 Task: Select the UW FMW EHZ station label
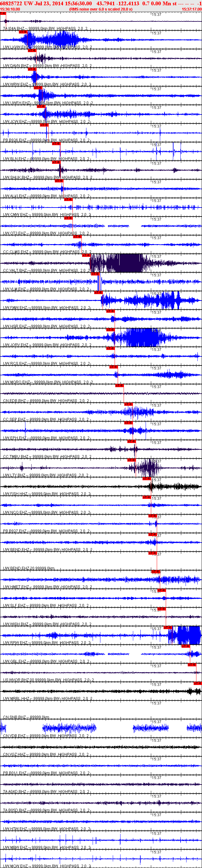47,308
